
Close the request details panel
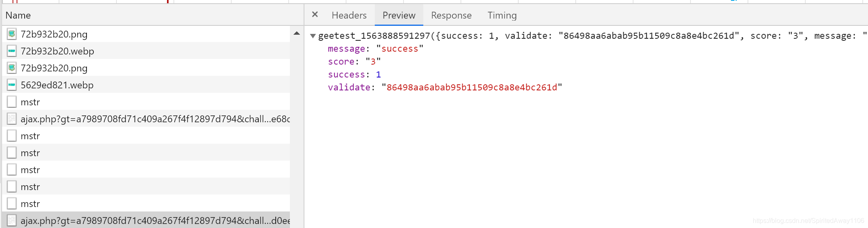315,15
